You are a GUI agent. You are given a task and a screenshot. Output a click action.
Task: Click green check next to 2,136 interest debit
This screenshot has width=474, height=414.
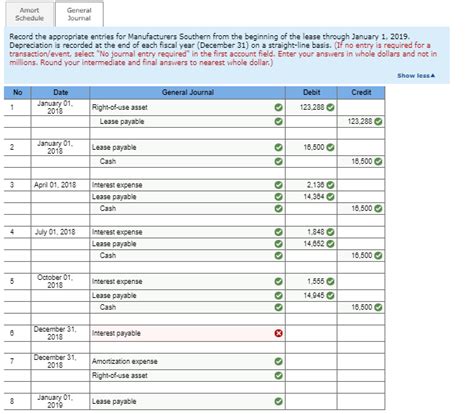point(330,185)
